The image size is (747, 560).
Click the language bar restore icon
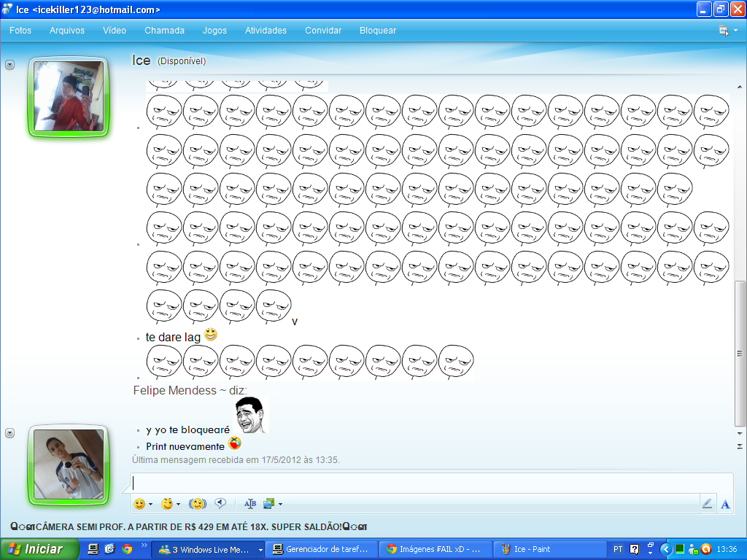(x=651, y=545)
